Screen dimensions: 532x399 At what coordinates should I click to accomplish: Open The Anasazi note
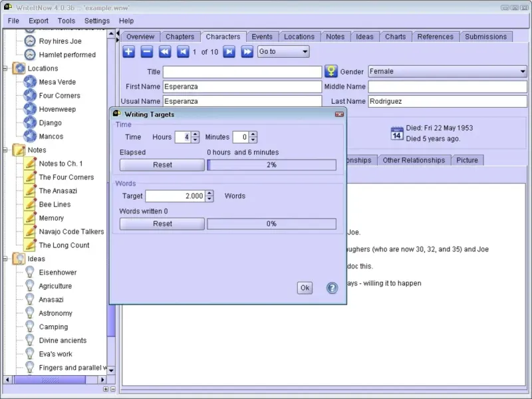(58, 191)
